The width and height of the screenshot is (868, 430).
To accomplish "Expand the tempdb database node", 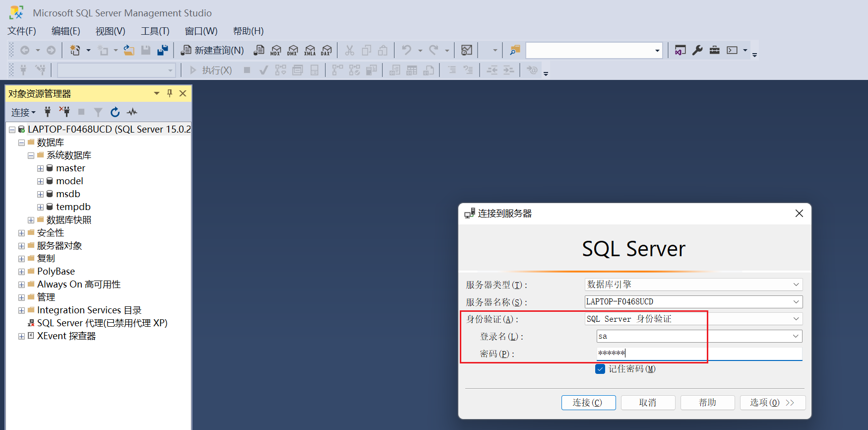I will click(40, 207).
